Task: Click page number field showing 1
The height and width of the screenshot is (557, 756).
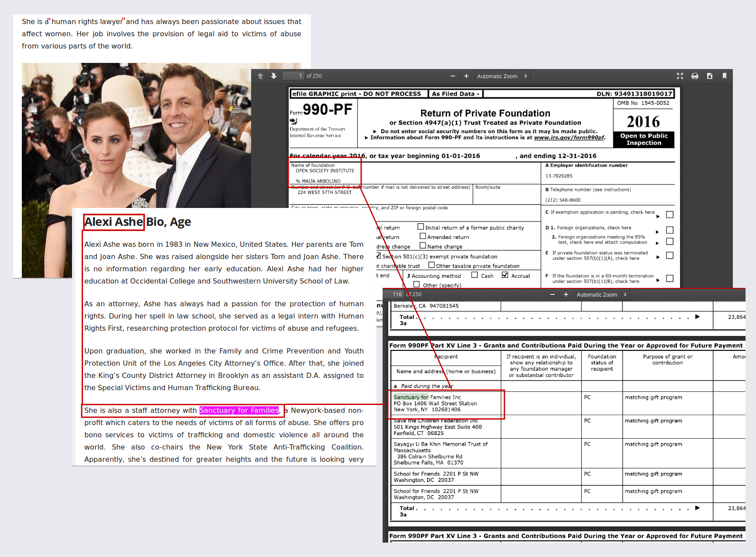Action: tap(293, 76)
